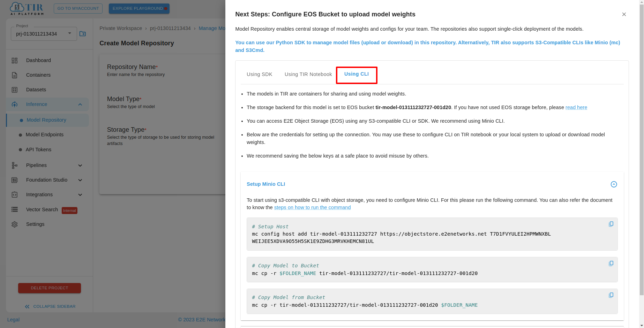Click the Integrations icon
The width and height of the screenshot is (644, 328).
coord(14,194)
